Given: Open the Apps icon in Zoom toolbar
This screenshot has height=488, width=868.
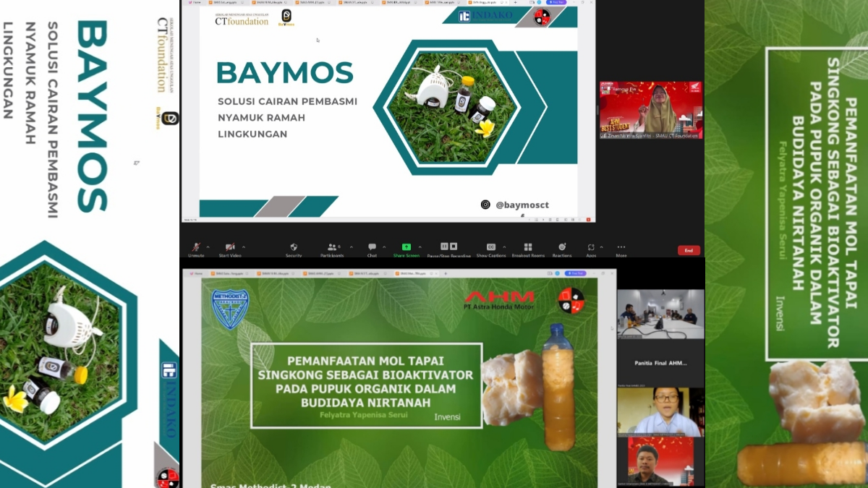Looking at the screenshot, I should [x=591, y=247].
